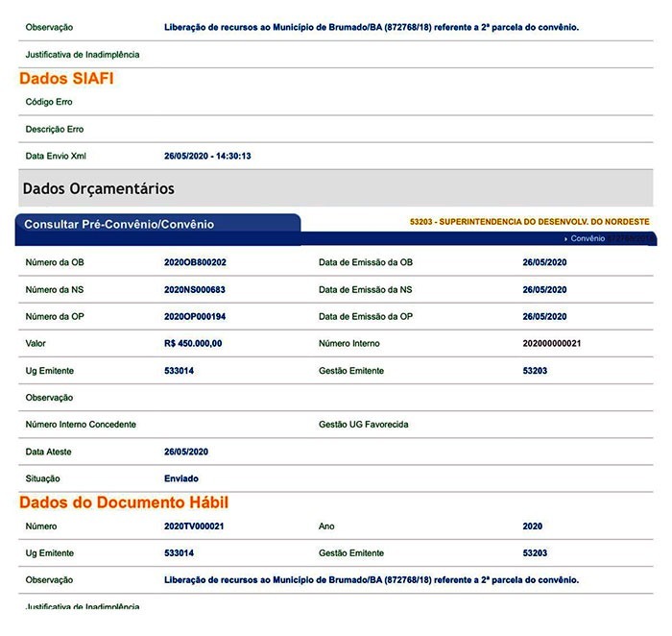Viewport: 672px width, 636px height.
Task: Click the Número da OP label
Action: point(55,317)
